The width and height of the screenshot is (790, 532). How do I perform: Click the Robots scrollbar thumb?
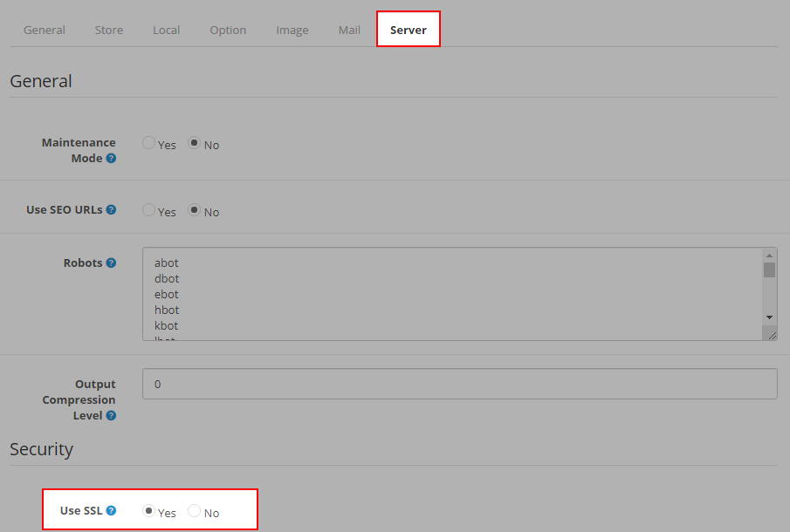coord(769,269)
